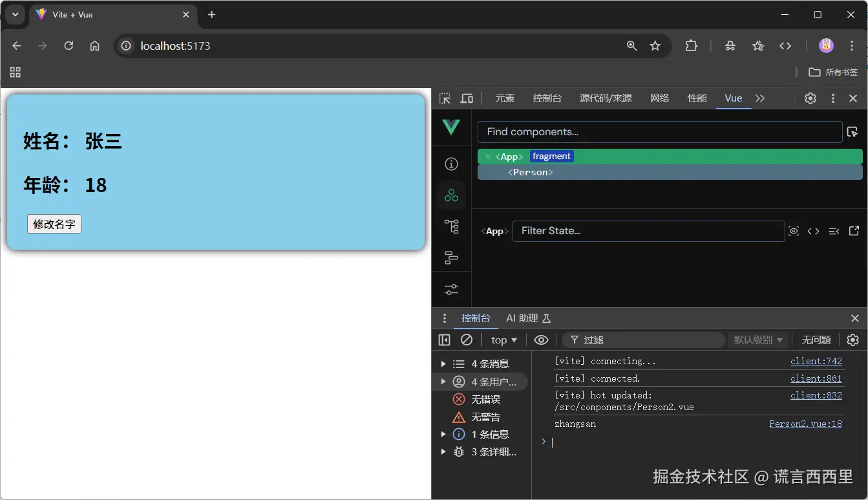Activate the element inspect picker
The width and height of the screenshot is (868, 500).
pyautogui.click(x=445, y=98)
